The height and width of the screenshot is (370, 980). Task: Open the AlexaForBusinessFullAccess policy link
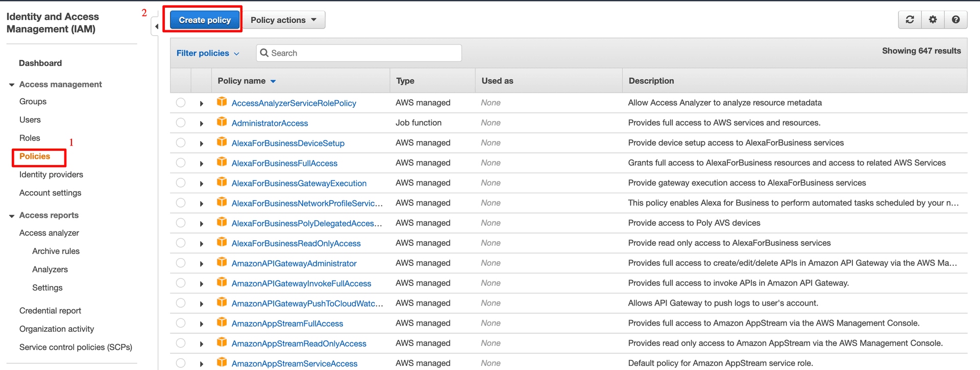pos(284,163)
